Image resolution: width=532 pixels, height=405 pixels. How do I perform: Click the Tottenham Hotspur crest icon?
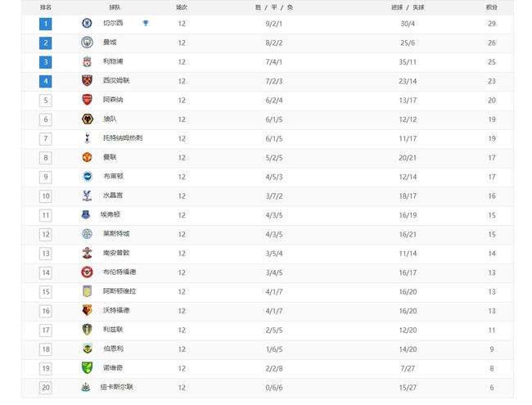tap(88, 138)
